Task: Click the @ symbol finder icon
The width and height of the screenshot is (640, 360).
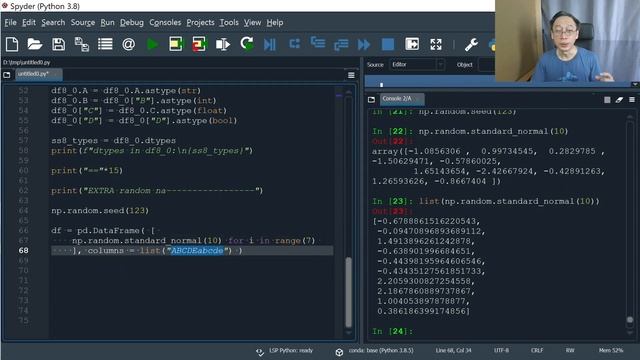Action: coord(129,44)
